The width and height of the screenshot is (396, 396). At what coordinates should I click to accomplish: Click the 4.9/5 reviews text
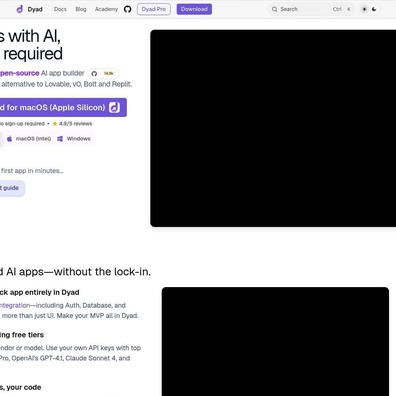click(x=76, y=124)
